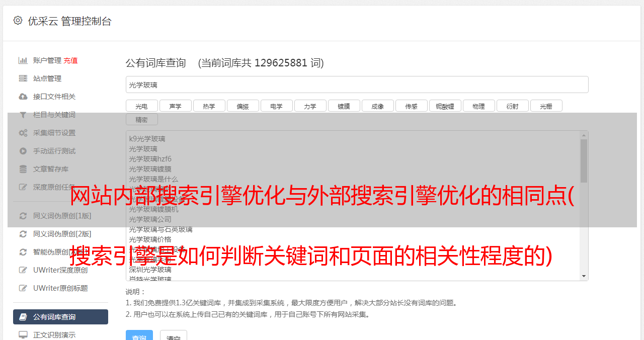Select 公有词库查询 menu item
The image size is (644, 340).
(x=60, y=317)
